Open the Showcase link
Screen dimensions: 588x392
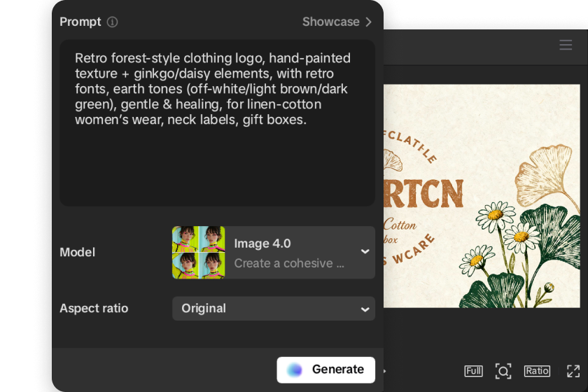tap(330, 22)
